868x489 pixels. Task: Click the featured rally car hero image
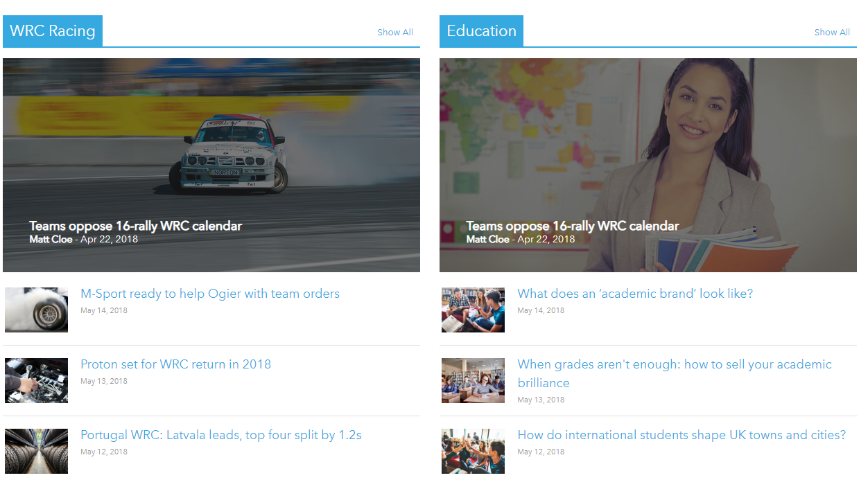point(211,139)
